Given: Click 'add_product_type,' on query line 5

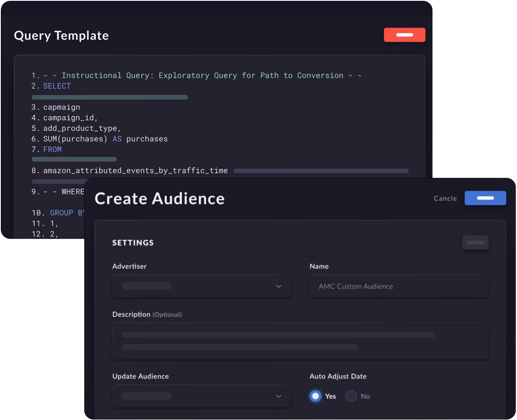Looking at the screenshot, I should point(82,128).
